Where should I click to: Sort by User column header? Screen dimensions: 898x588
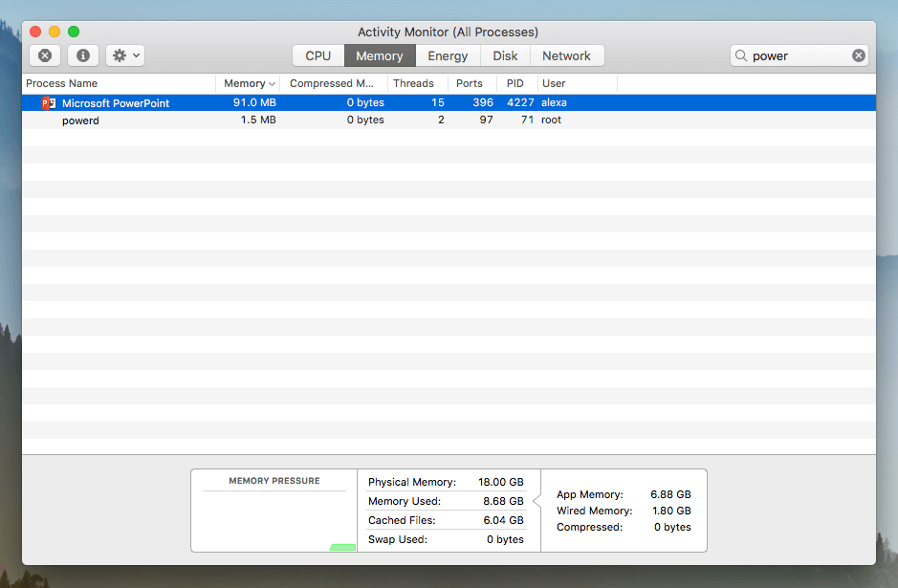point(578,83)
